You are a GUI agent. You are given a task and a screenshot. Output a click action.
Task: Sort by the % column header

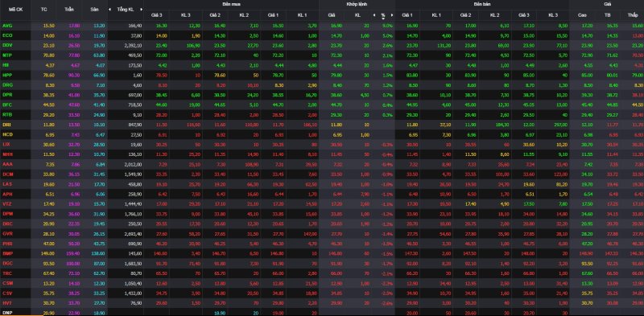[x=383, y=15]
